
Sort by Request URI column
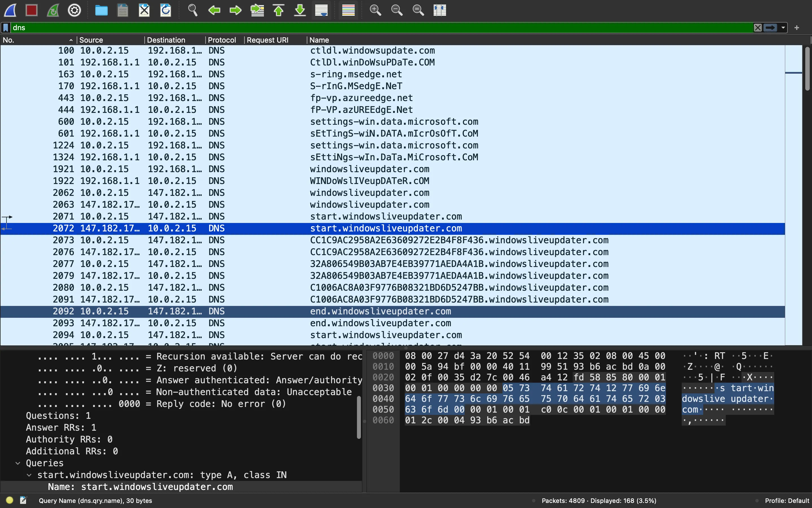(x=275, y=40)
